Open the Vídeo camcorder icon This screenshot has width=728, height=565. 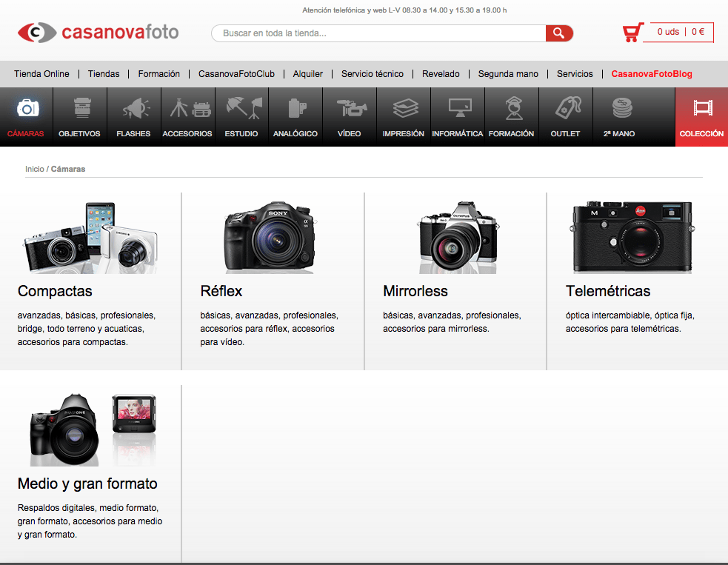pyautogui.click(x=352, y=107)
